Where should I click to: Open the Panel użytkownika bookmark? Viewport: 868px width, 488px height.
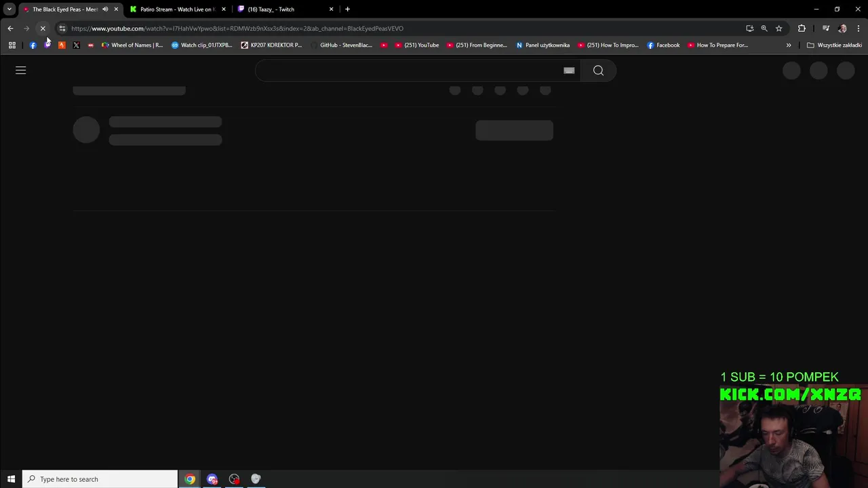click(x=542, y=45)
